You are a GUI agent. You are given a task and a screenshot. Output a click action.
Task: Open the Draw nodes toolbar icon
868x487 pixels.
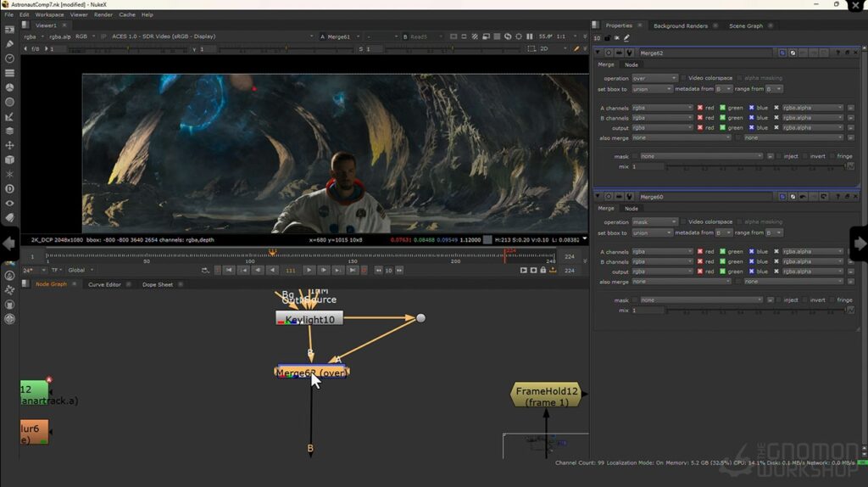pyautogui.click(x=9, y=44)
